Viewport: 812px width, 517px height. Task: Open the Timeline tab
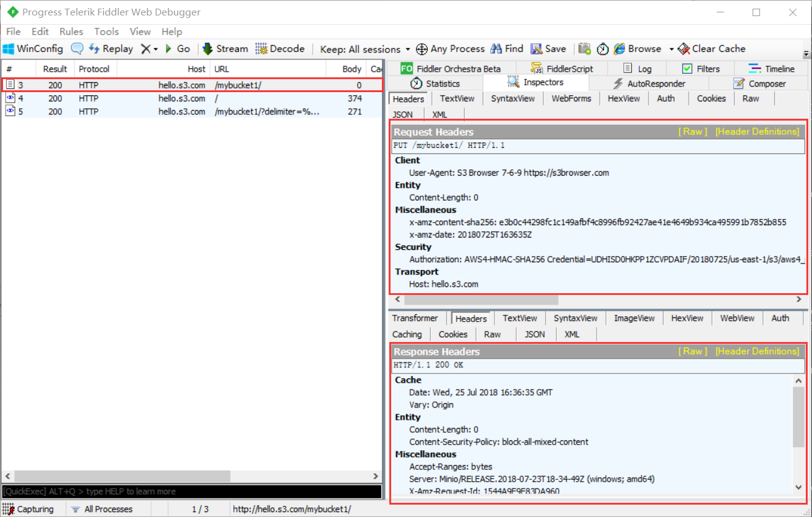(x=771, y=69)
